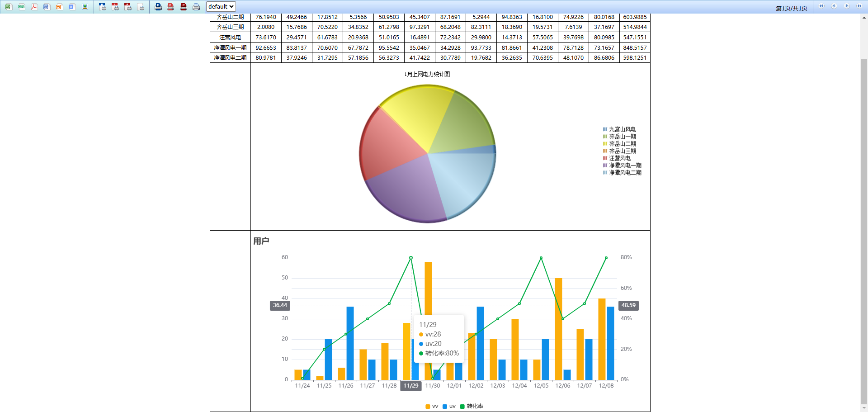
Task: Click the 转化率 line point above 12/05
Action: point(541,258)
